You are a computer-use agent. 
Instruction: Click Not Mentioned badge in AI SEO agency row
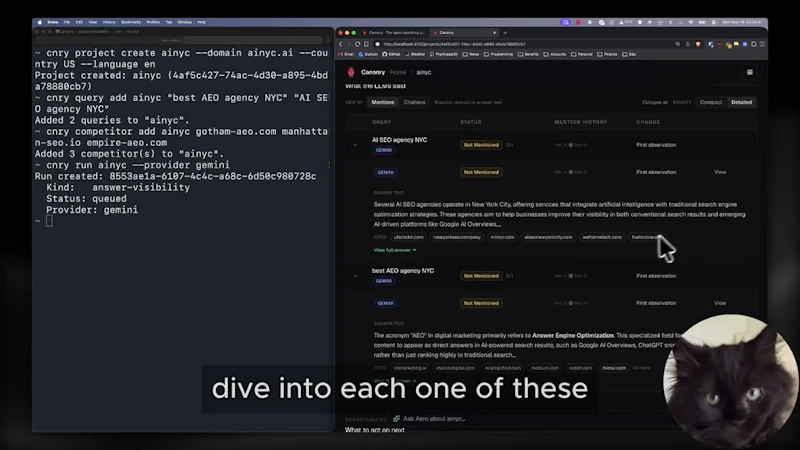(481, 145)
